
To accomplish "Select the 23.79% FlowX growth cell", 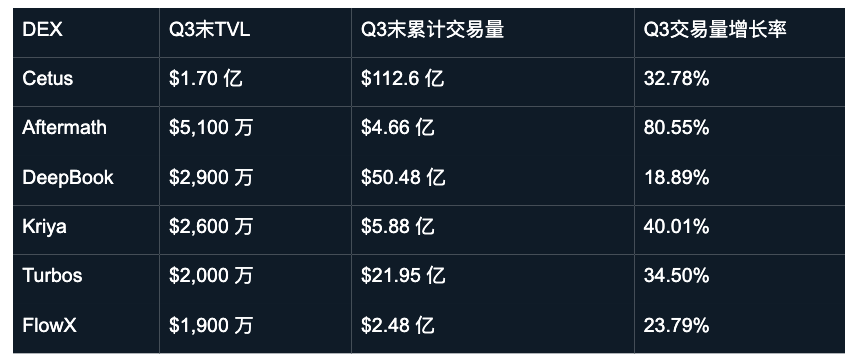I will click(x=676, y=326).
